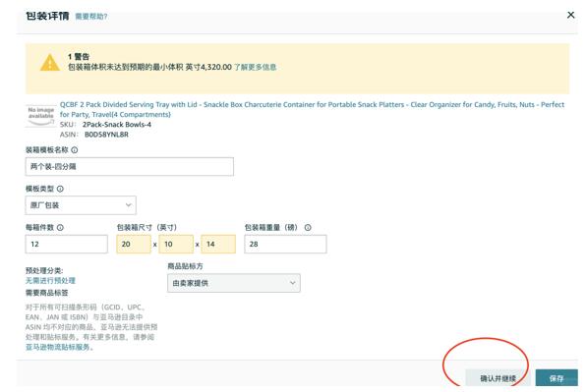
Task: Open the 无需进行预处理 link
Action: coord(50,280)
